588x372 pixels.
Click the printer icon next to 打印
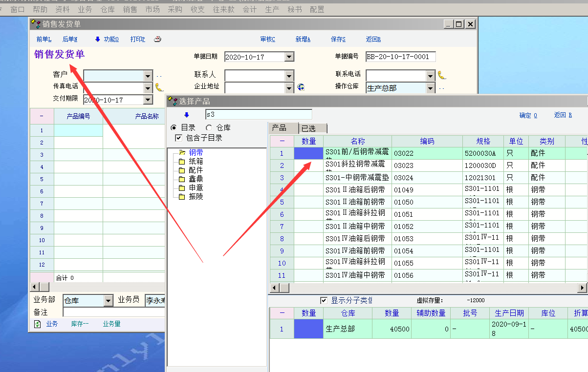[157, 40]
